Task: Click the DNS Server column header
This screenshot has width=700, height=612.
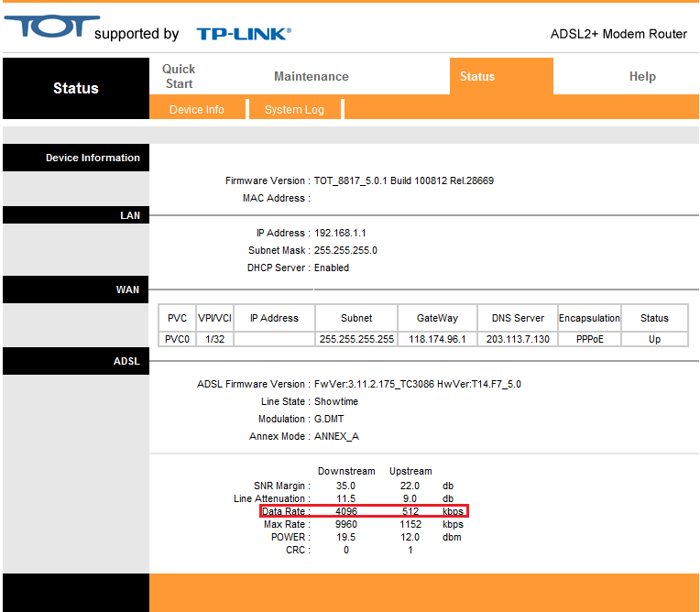Action: tap(518, 318)
